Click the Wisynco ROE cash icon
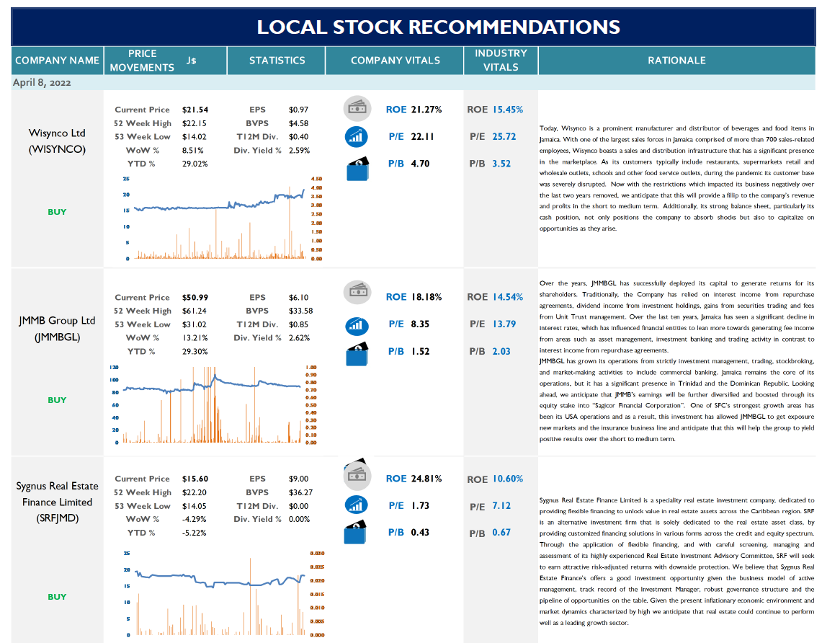This screenshot has width=840, height=643. (x=357, y=109)
